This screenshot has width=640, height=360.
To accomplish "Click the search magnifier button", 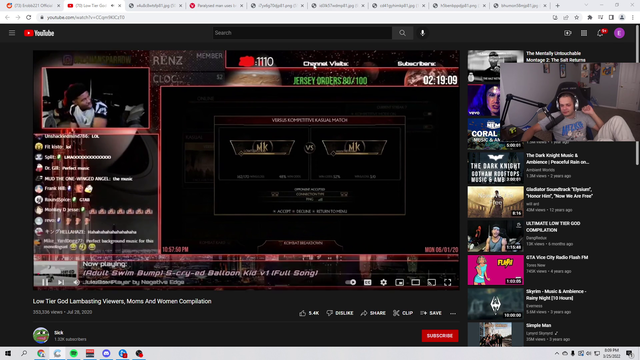I will [x=402, y=33].
